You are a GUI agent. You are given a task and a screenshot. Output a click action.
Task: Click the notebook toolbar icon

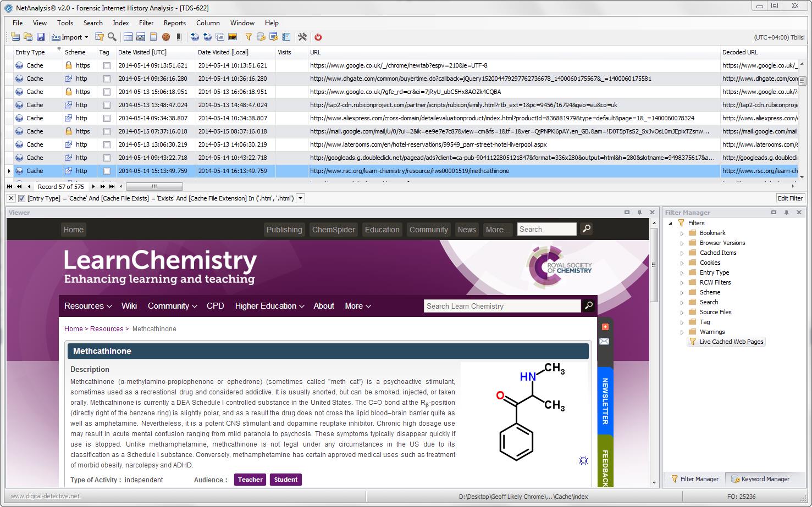pyautogui.click(x=286, y=37)
